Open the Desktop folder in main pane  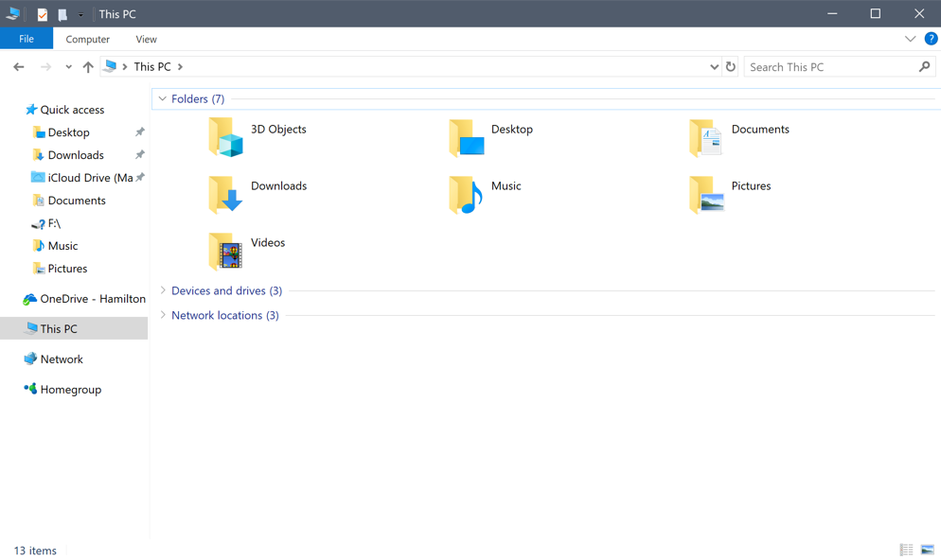(467, 137)
